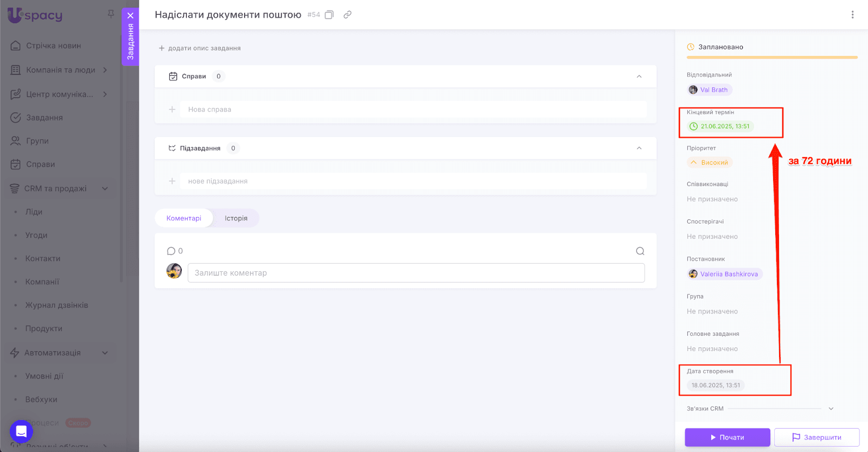Open Ліди submenu item
Screen dimensions: 868x452
[x=34, y=212]
